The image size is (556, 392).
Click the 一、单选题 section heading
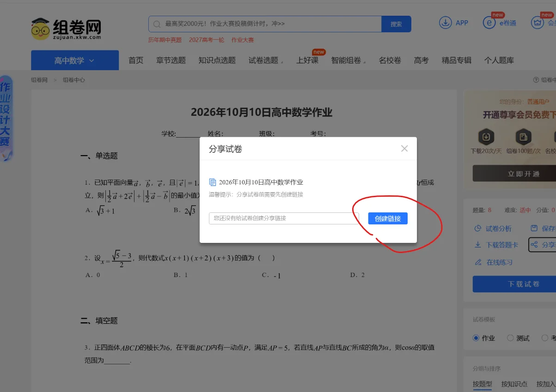point(99,156)
